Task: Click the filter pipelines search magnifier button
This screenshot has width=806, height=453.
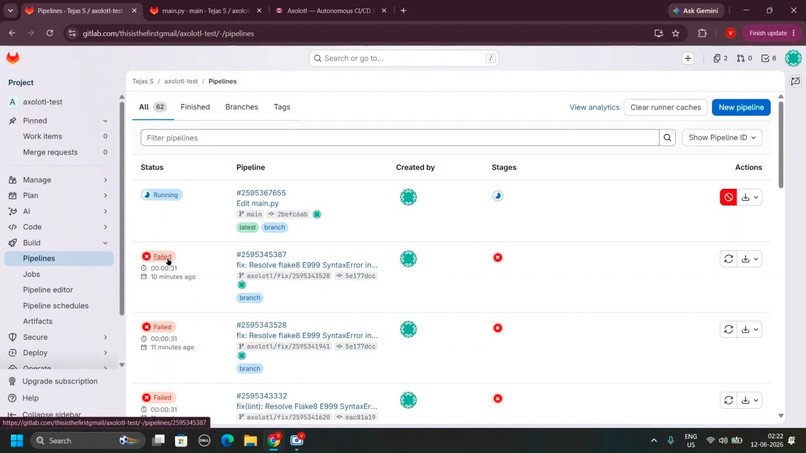Action: (x=667, y=138)
